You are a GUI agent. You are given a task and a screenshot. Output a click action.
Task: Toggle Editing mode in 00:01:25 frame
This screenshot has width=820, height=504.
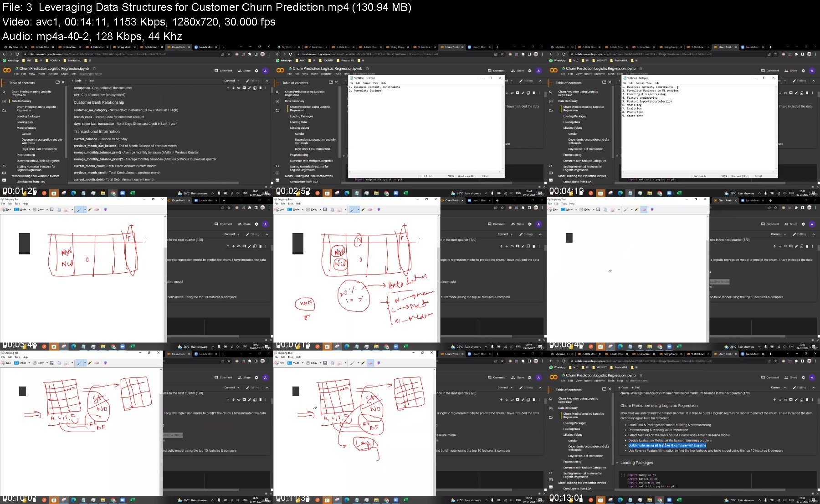(x=253, y=81)
